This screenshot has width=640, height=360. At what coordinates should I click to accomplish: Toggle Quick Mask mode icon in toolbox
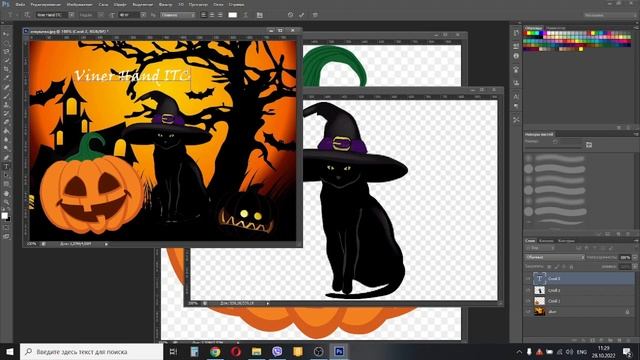6,228
